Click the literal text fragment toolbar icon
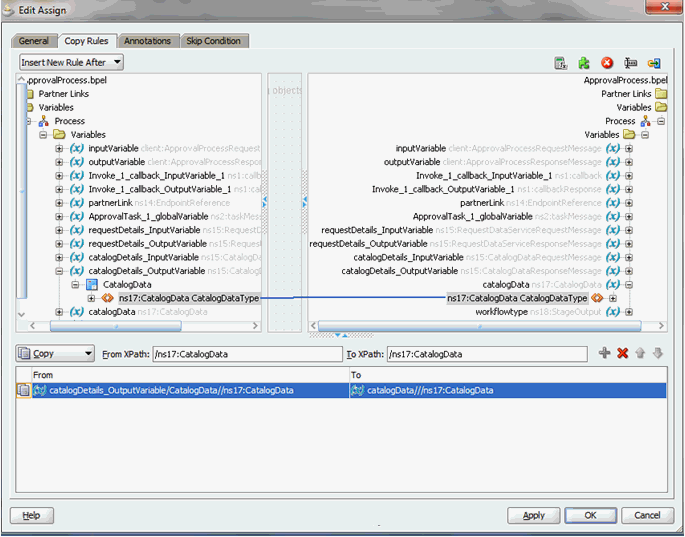The image size is (685, 537). click(630, 63)
